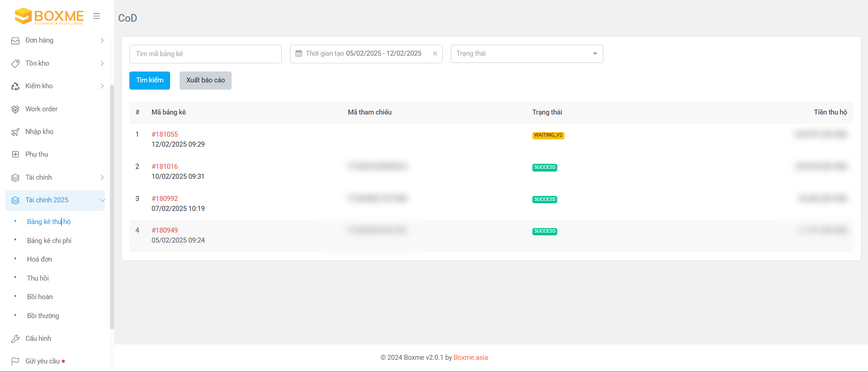Image resolution: width=868 pixels, height=372 pixels.
Task: Clear the date range with the X icon
Action: click(435, 53)
